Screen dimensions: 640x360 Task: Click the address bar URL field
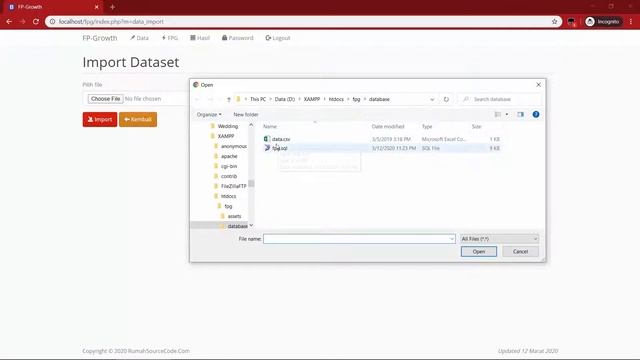point(302,22)
